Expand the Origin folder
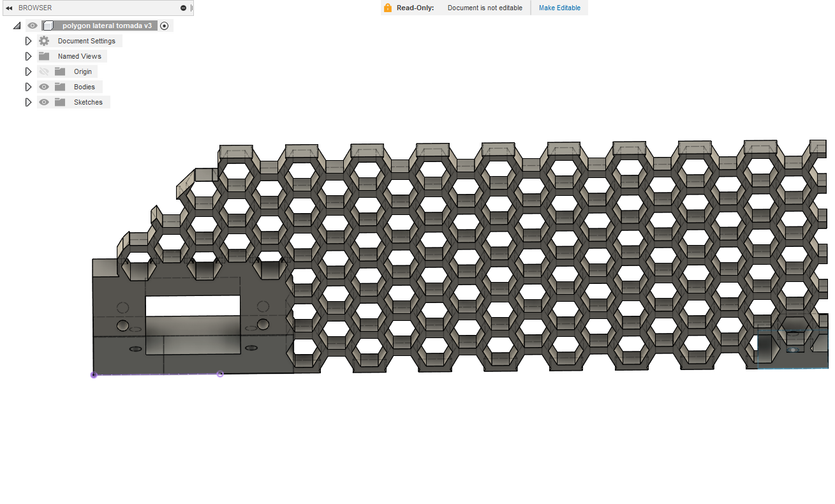This screenshot has width=835, height=504. [28, 71]
